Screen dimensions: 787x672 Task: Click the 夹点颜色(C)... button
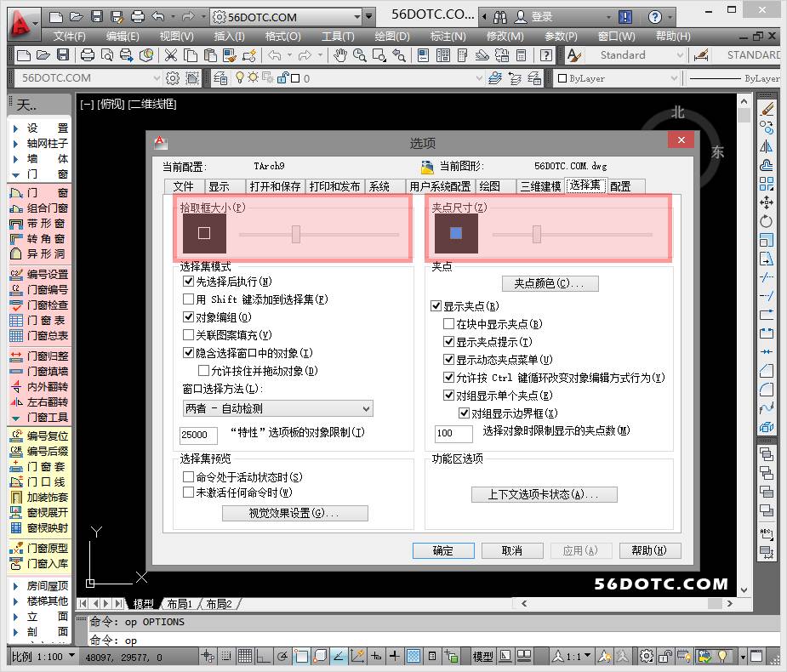pos(550,283)
